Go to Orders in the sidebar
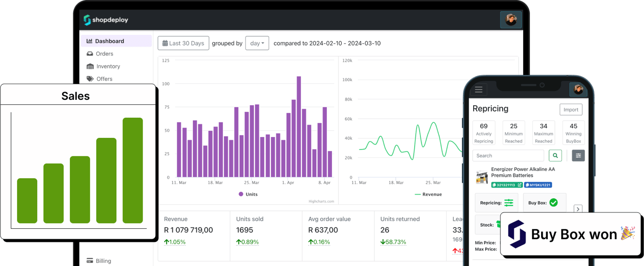Viewport: 644px width, 266px height. pyautogui.click(x=104, y=54)
